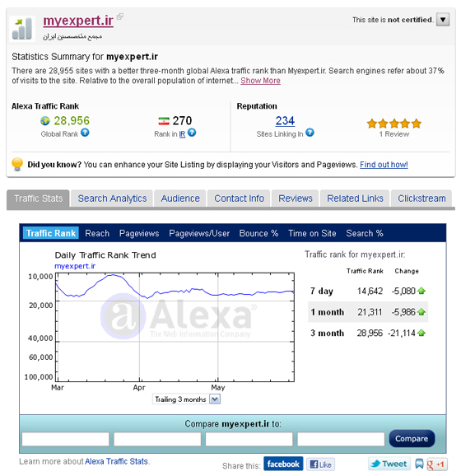This screenshot has width=461, height=476.
Task: Click the green up arrow in 1 month row
Action: (x=421, y=312)
